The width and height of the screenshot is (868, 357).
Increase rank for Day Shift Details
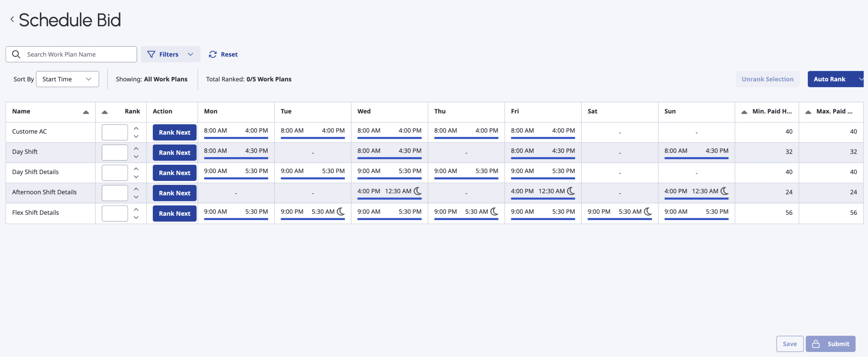pyautogui.click(x=136, y=169)
